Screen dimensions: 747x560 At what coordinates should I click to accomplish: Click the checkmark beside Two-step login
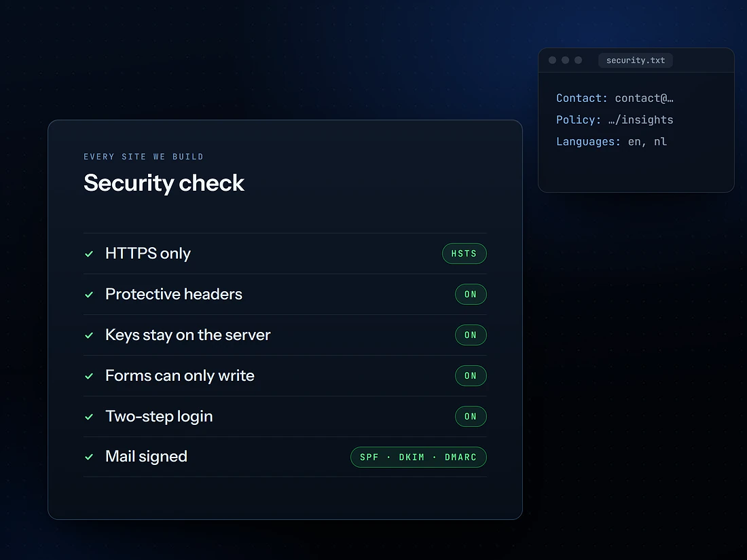click(x=89, y=417)
